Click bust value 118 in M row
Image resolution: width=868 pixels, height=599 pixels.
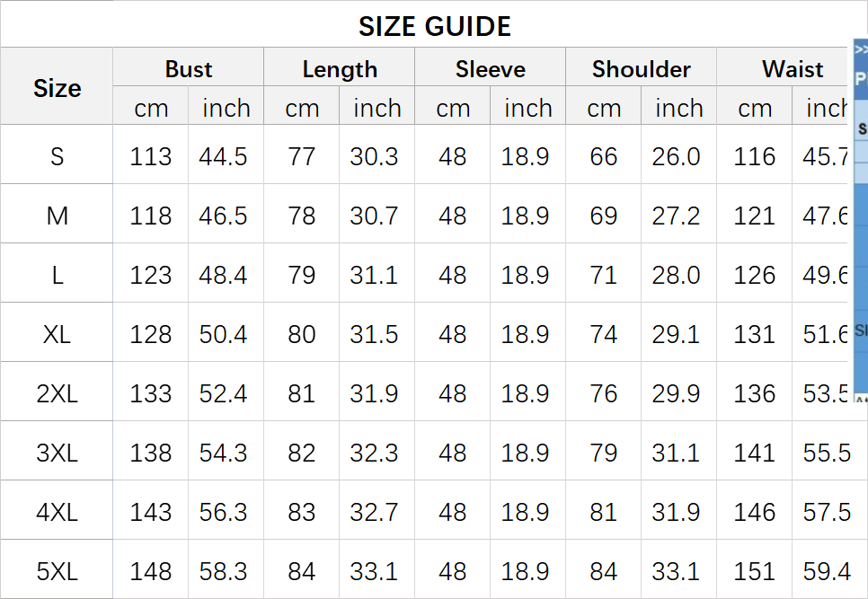150,216
